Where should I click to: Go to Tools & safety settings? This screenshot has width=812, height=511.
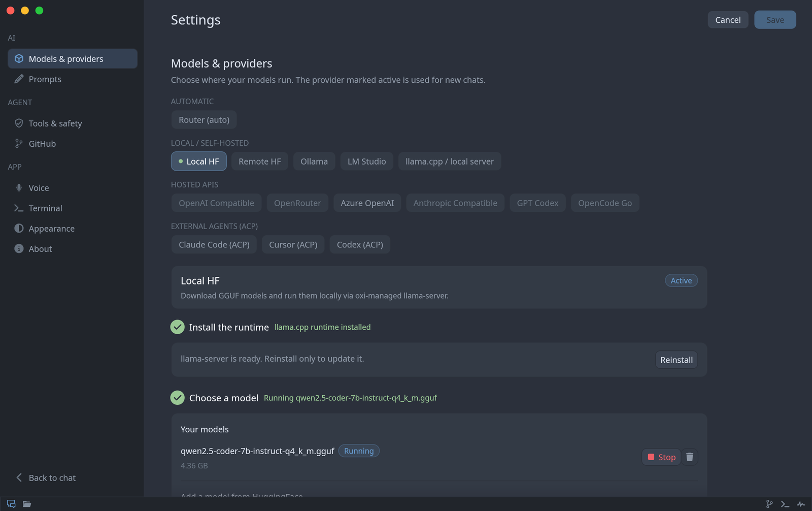point(73,123)
